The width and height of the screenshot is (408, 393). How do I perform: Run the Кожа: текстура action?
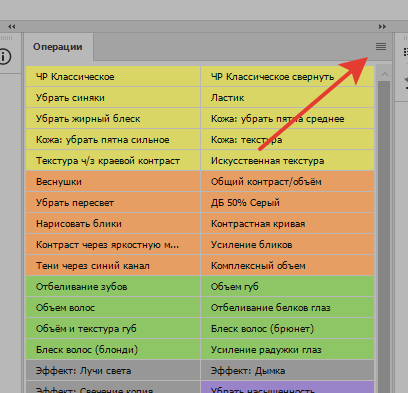click(287, 139)
